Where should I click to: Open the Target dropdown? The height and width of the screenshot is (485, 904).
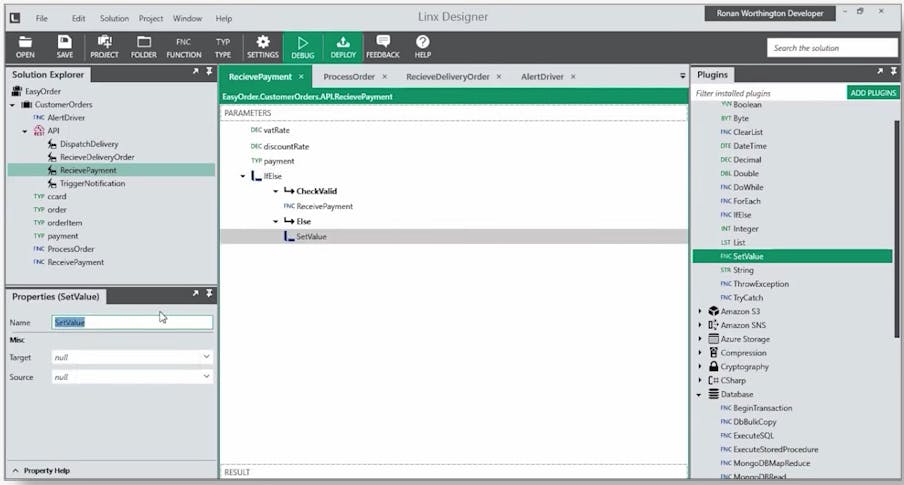click(x=206, y=357)
